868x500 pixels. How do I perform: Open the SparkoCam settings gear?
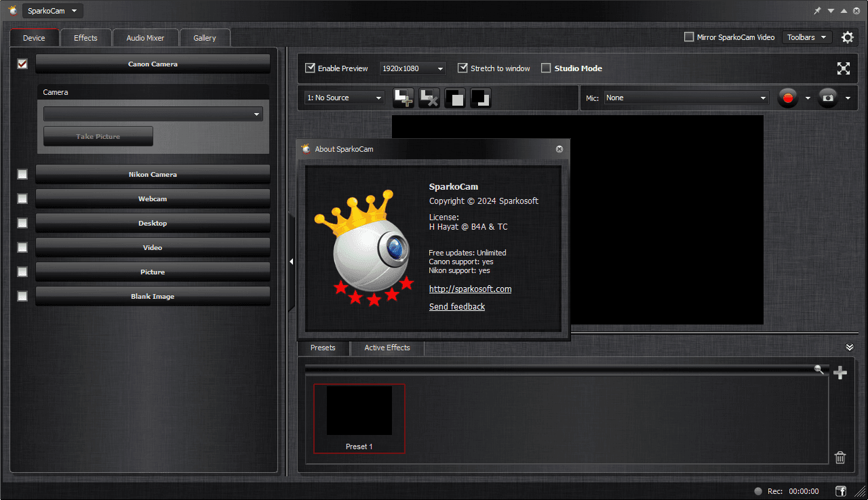click(x=847, y=37)
